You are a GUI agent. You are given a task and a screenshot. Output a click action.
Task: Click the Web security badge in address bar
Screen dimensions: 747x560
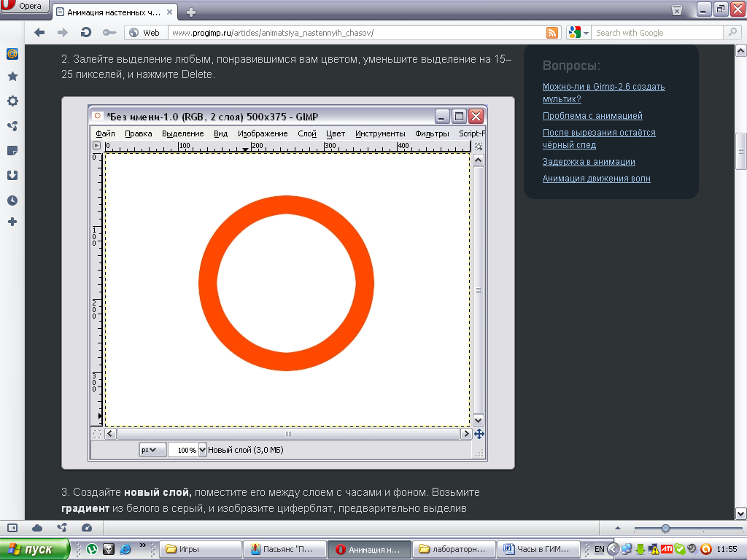click(145, 32)
